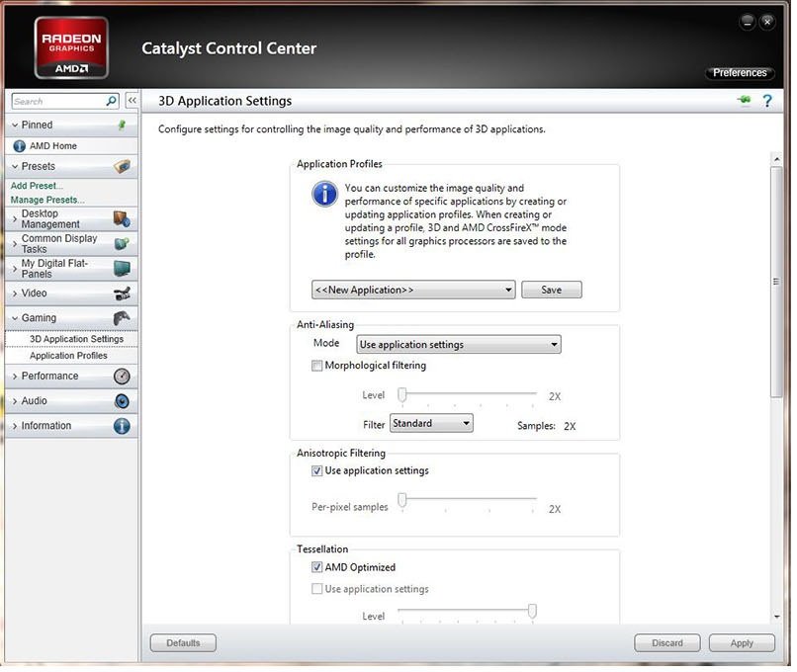Expand My Digital Flat-Panels section
The width and height of the screenshot is (797, 672).
[15, 269]
